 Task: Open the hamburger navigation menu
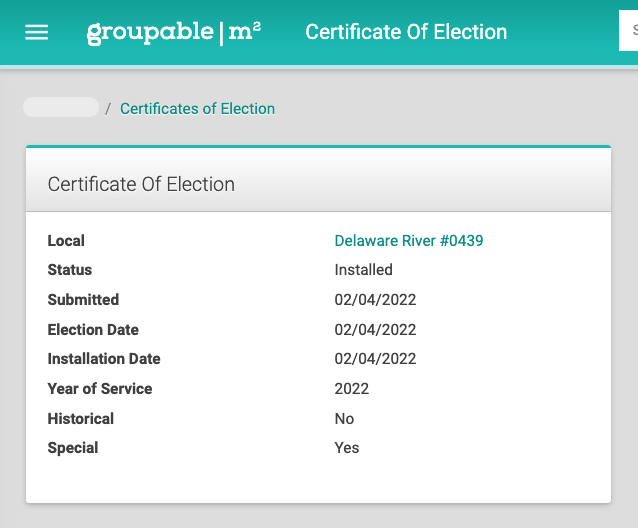(37, 32)
